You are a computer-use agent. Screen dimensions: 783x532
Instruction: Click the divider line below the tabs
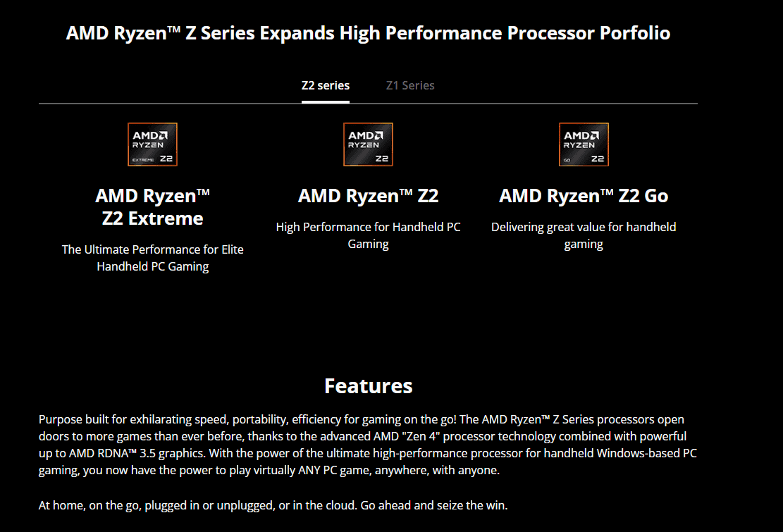pyautogui.click(x=529, y=104)
